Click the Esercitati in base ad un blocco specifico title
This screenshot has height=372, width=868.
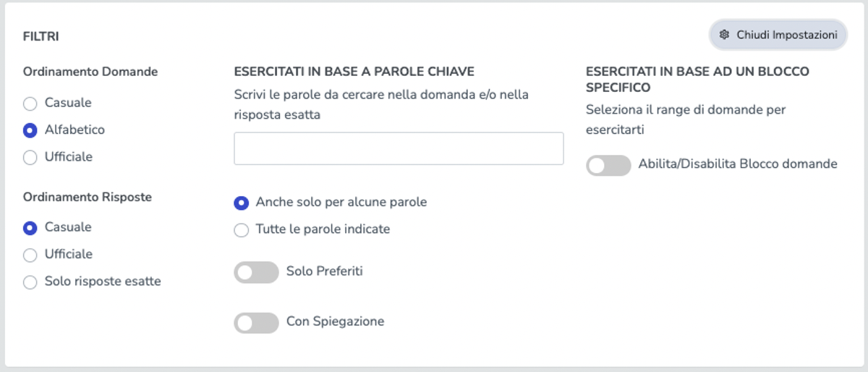(x=697, y=80)
